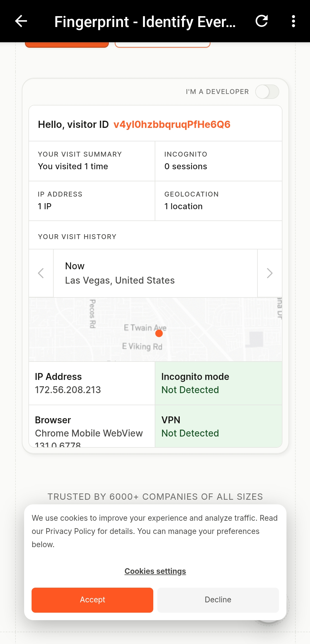This screenshot has height=644, width=310.
Task: Reload the page with refresh icon
Action: [261, 21]
